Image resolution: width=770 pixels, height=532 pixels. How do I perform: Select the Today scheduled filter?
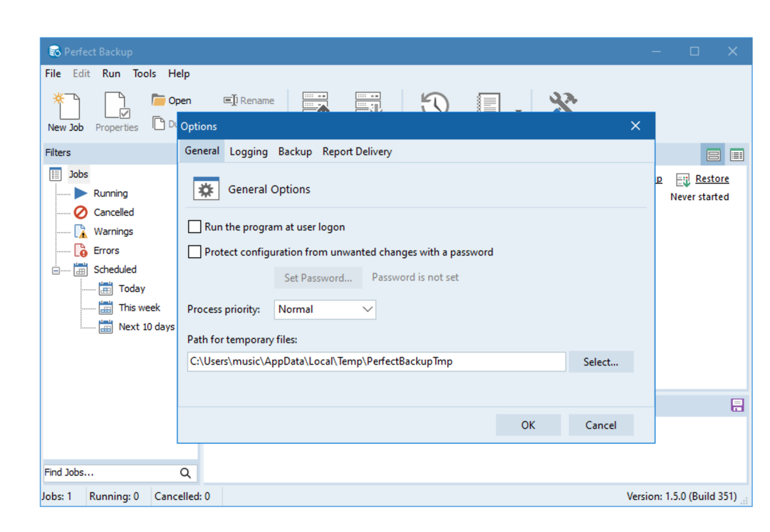132,289
